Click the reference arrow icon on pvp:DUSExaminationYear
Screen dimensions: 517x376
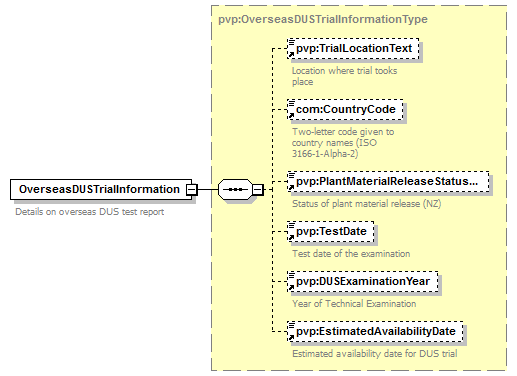point(291,287)
